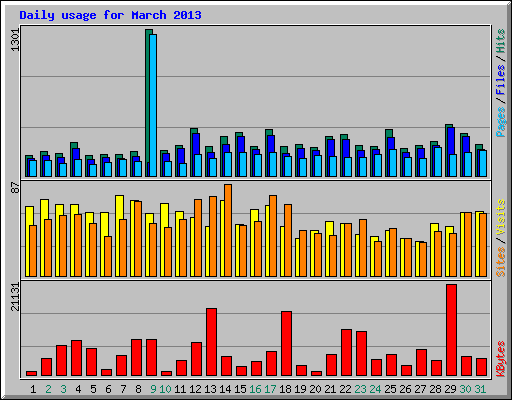This screenshot has width=512, height=400.
Task: Click day 6 on the x-axis
Action: click(108, 389)
